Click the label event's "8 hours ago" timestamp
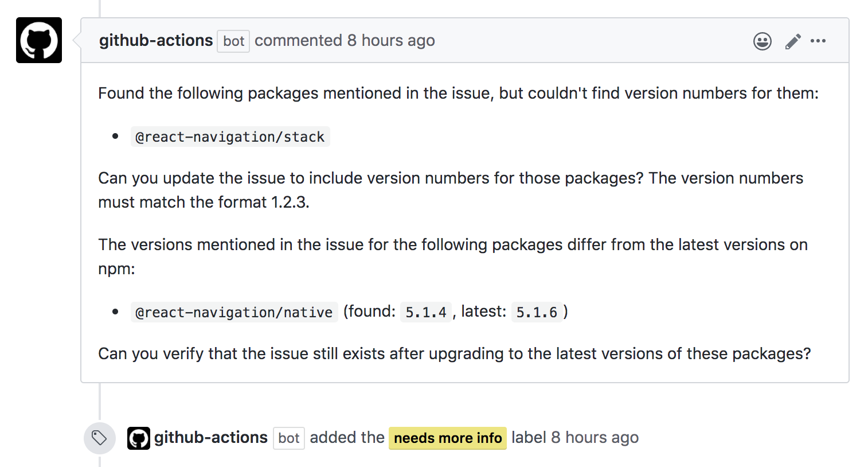The width and height of the screenshot is (868, 467). click(595, 438)
